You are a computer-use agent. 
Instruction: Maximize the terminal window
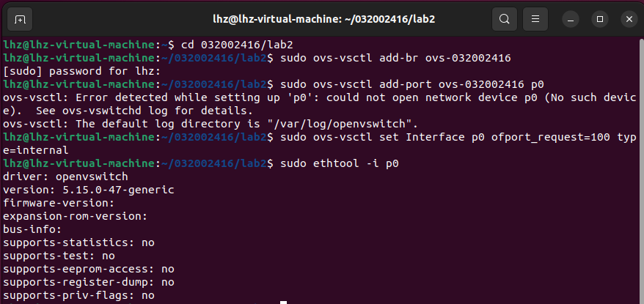600,19
